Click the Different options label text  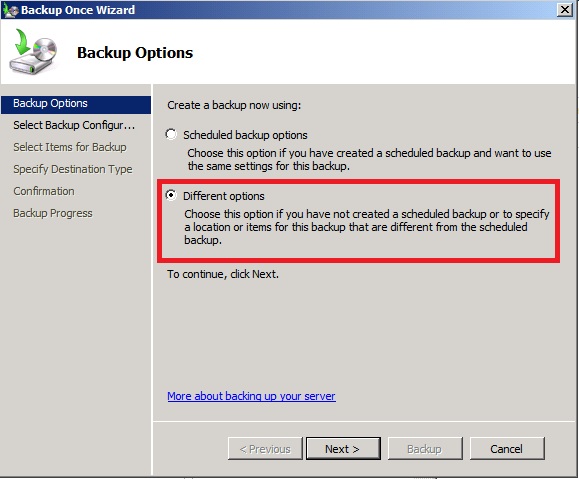coord(224,196)
